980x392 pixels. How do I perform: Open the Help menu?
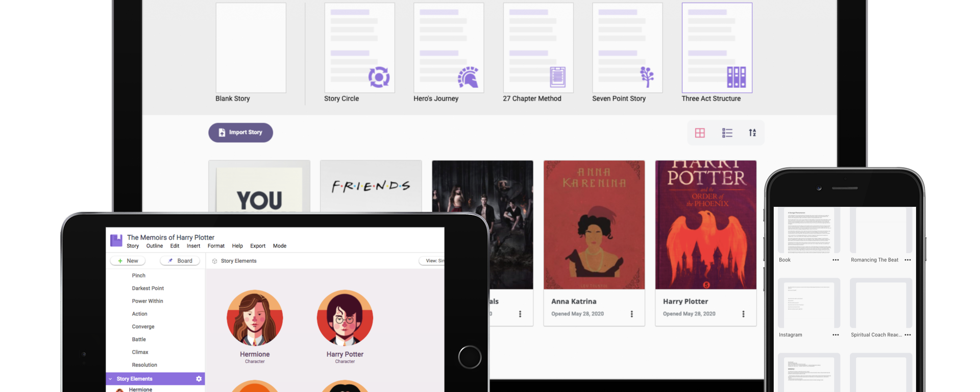(x=237, y=246)
